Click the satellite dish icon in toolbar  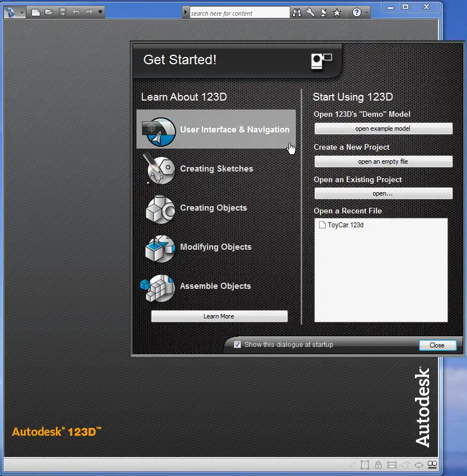click(x=323, y=13)
